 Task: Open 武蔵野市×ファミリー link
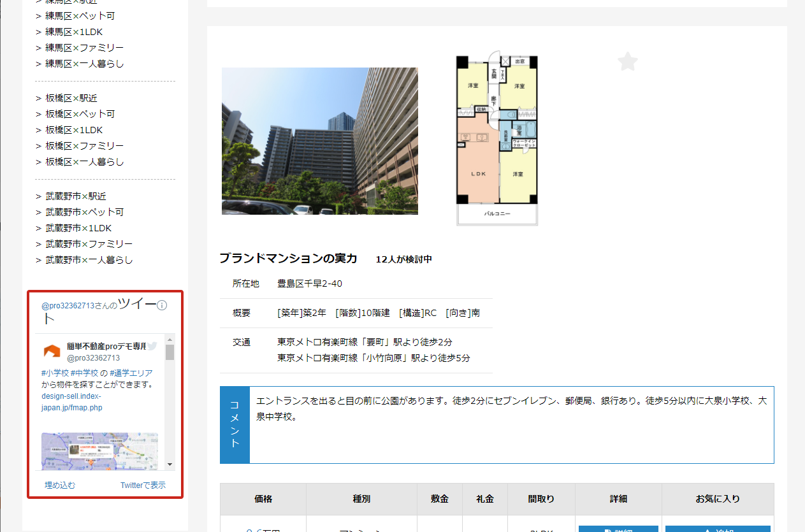pos(89,244)
